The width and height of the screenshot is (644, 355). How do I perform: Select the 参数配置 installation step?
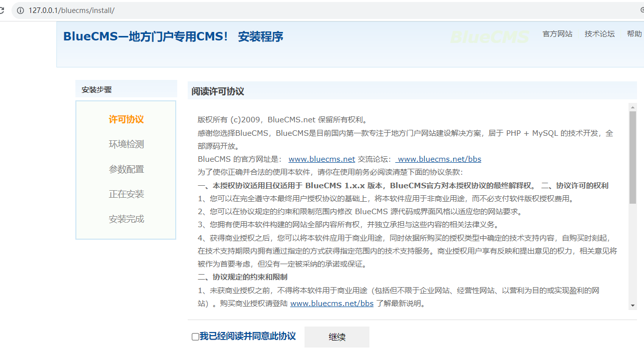(126, 169)
